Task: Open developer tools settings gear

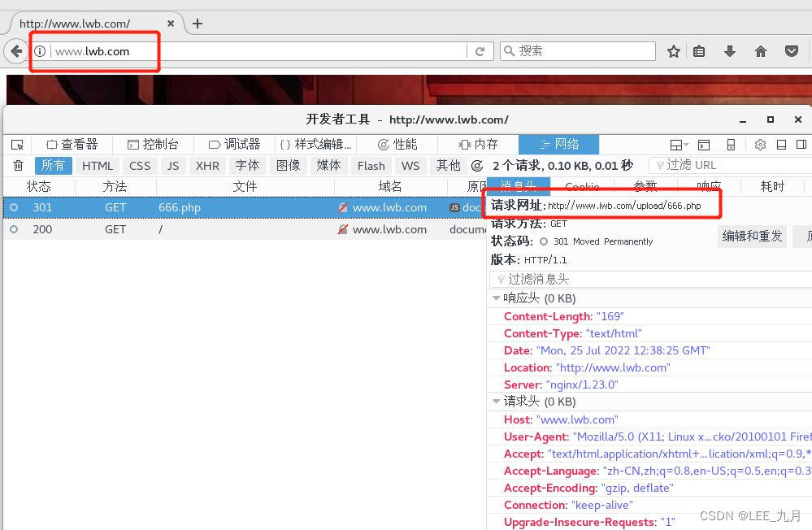Action: pyautogui.click(x=760, y=145)
